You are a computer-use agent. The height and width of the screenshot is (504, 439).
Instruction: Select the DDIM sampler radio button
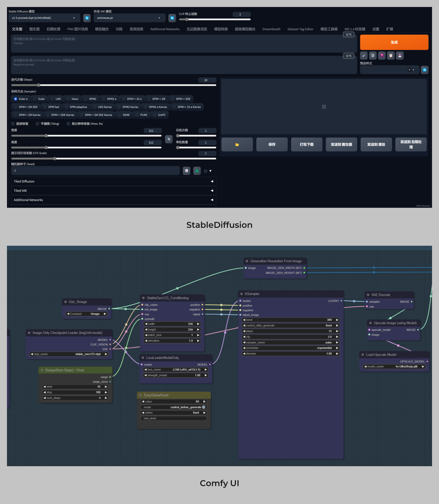124,115
